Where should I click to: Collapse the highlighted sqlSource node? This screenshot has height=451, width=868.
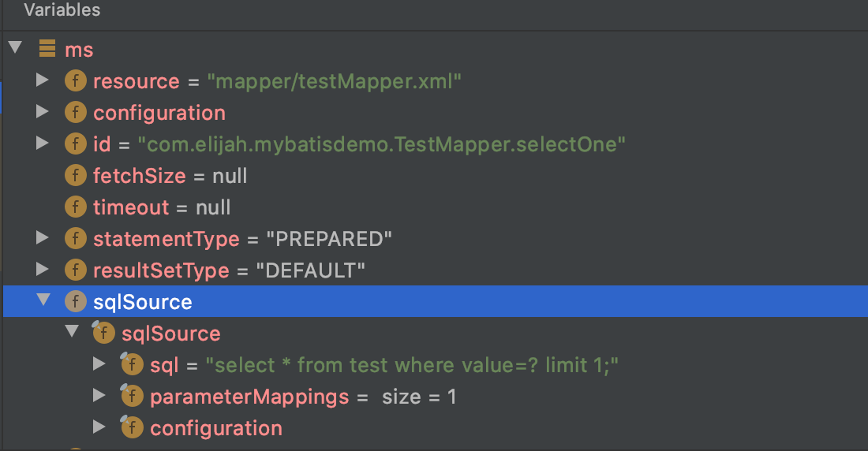click(43, 301)
